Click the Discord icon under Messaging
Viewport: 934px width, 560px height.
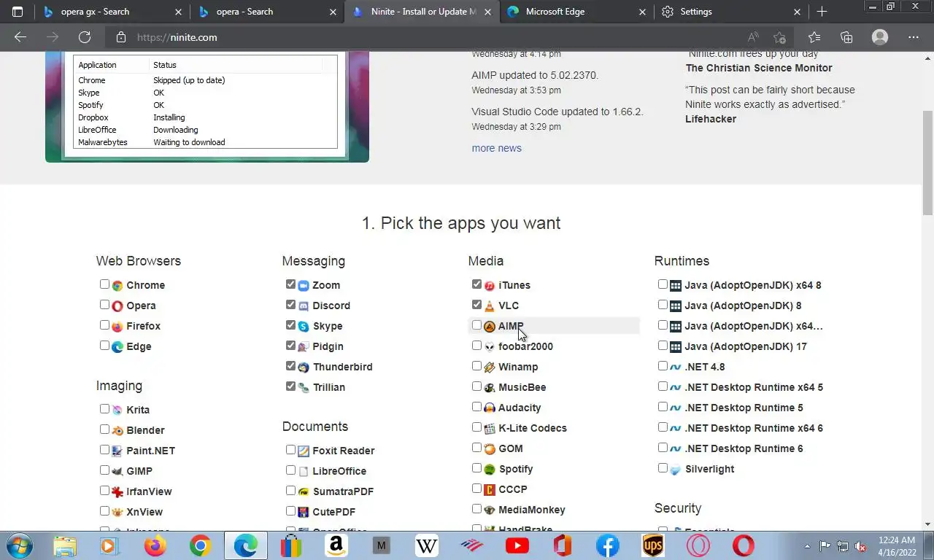click(x=304, y=306)
